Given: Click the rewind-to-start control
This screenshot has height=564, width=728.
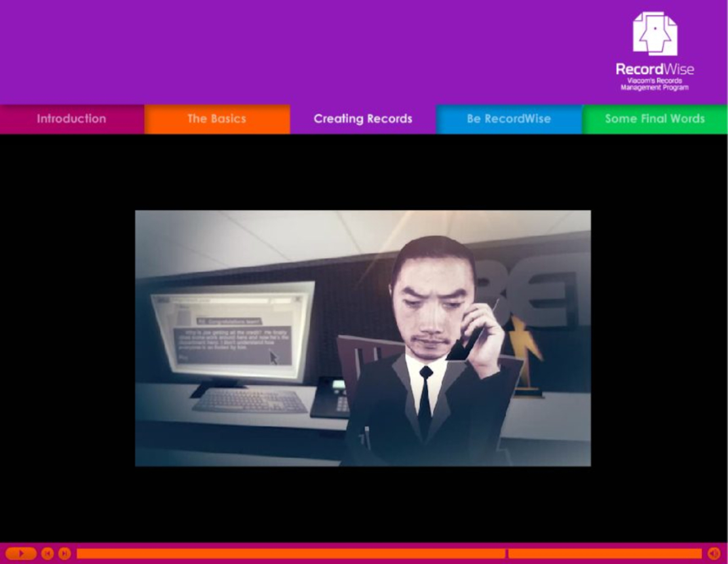Looking at the screenshot, I should click(47, 552).
